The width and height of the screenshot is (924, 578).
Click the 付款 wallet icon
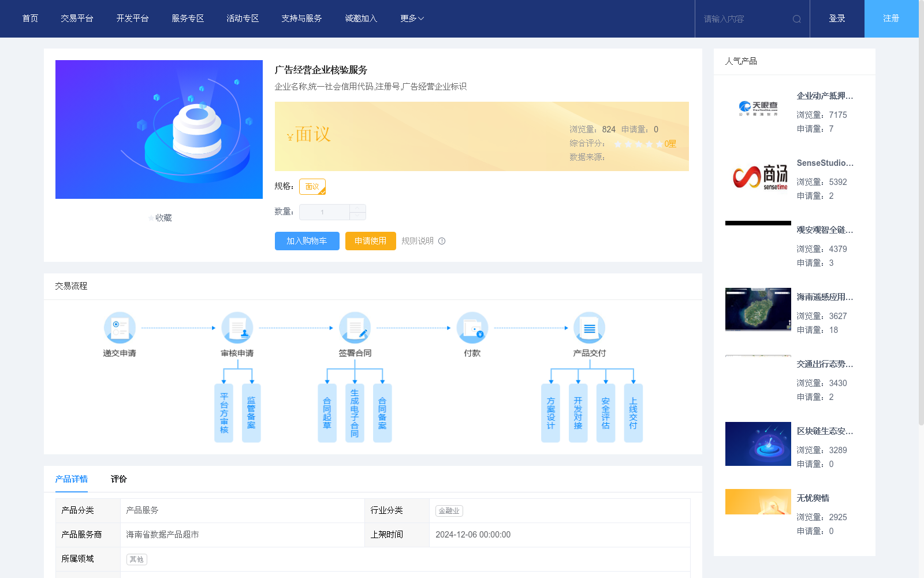[472, 328]
